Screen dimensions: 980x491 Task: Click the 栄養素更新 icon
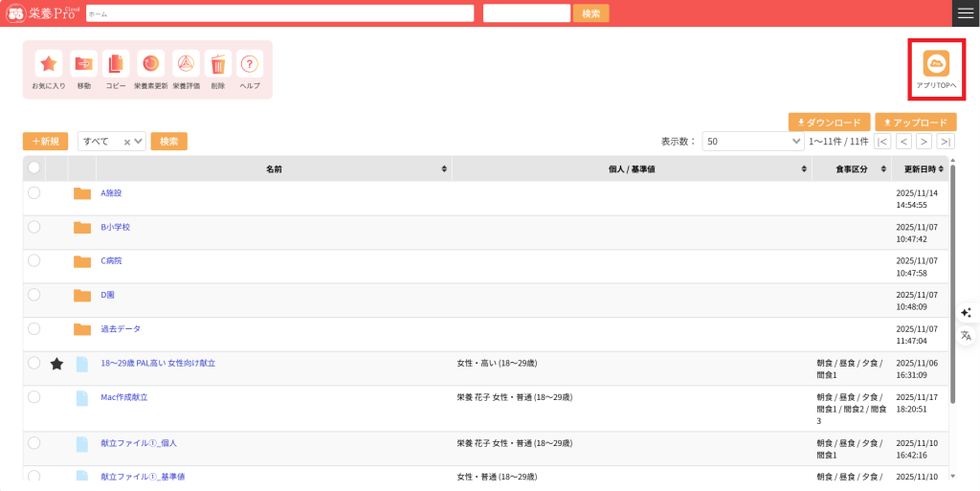(x=150, y=64)
